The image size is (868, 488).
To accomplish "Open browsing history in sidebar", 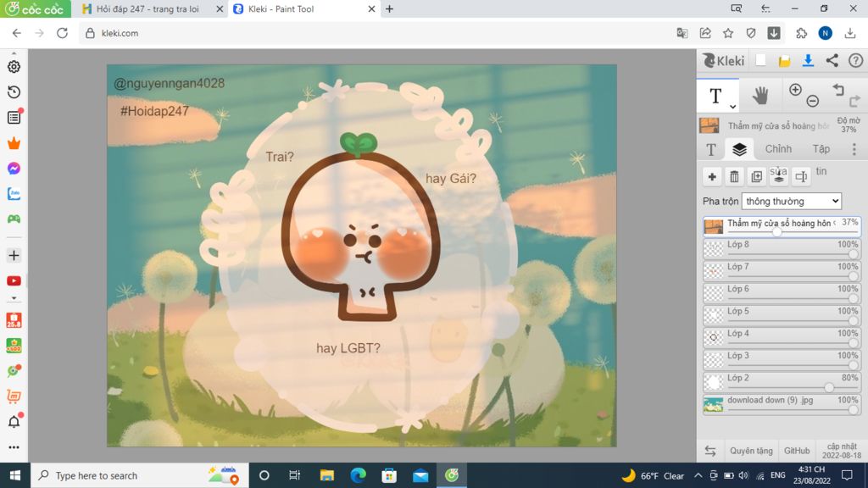I will click(x=14, y=91).
